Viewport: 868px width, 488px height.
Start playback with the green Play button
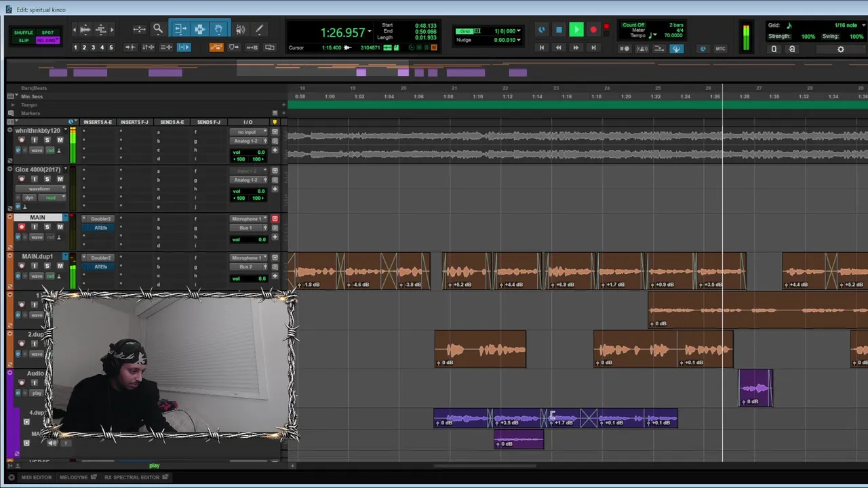[576, 30]
